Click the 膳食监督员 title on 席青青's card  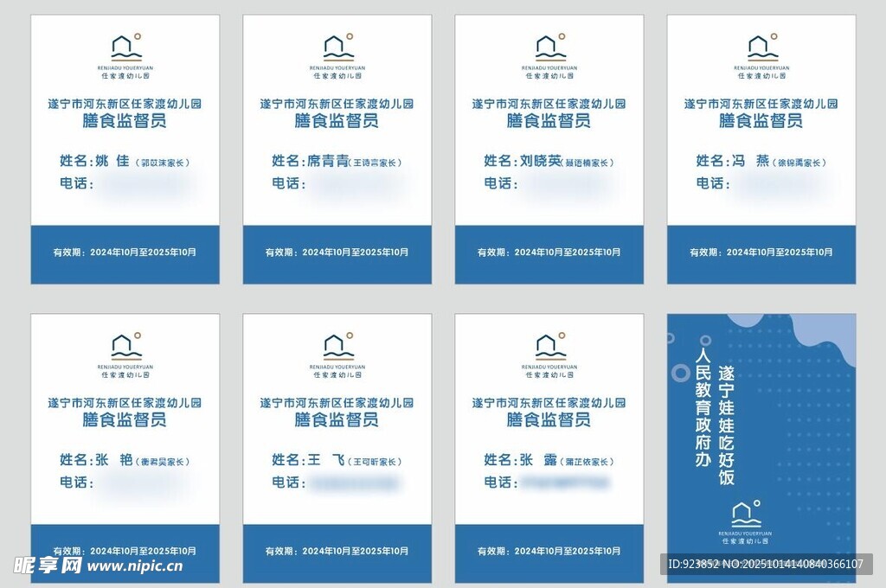point(337,121)
